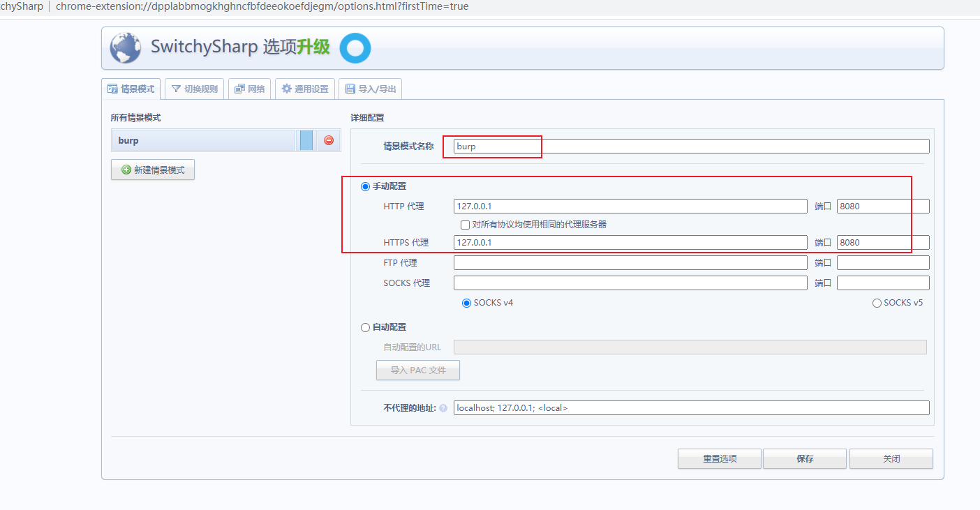This screenshot has height=510, width=980.
Task: Click the 保存 button
Action: tap(805, 458)
